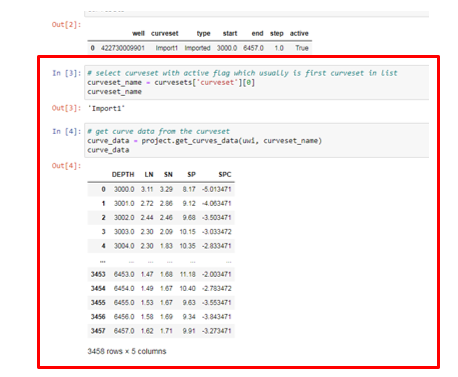Click the 'end' column header

coord(257,33)
